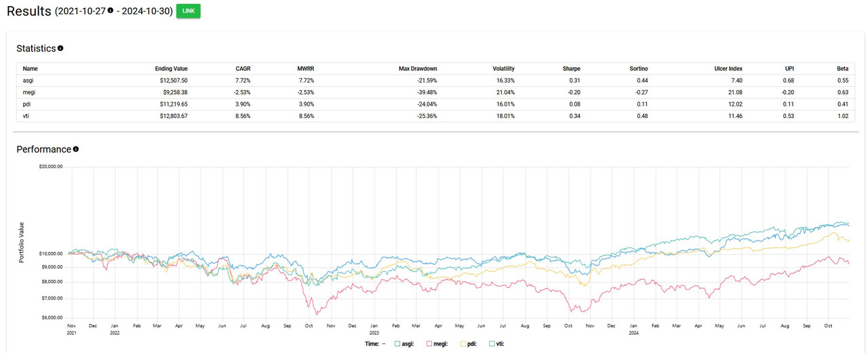Click Ulcer Index value 7.40
Viewport: 868px width, 353px height.
click(x=736, y=81)
